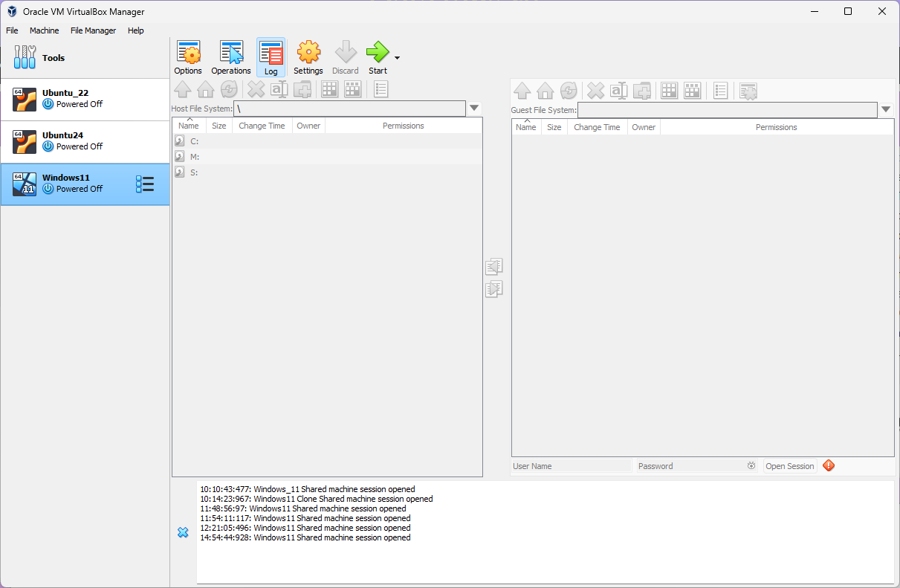Show properties in guest pane toolbar

pos(720,91)
